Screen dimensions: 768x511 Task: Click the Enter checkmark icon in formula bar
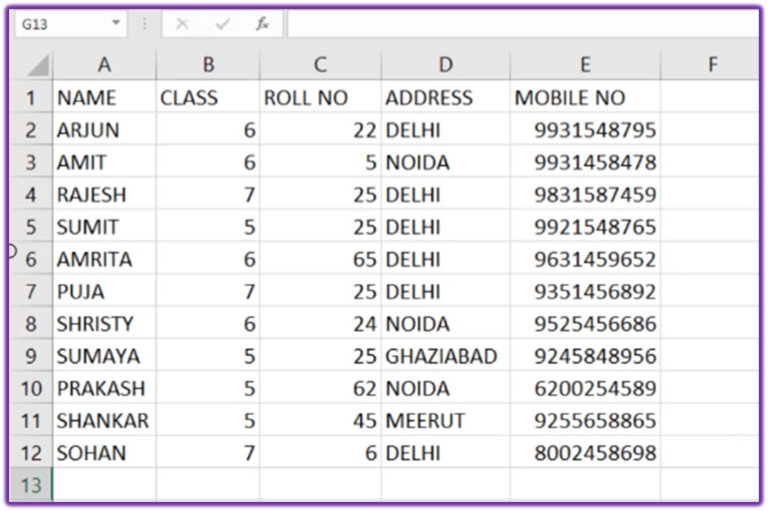(x=222, y=23)
